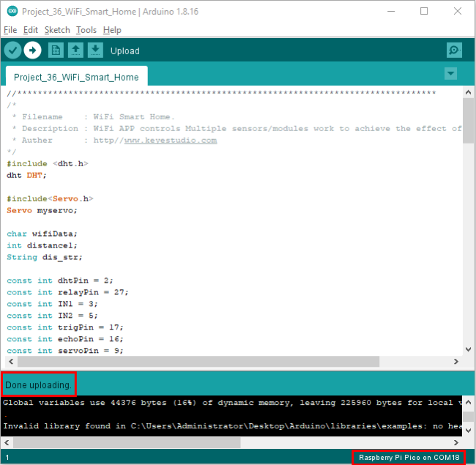Click the 'Servo myservo;' line
The height and width of the screenshot is (465, 476).
tap(42, 210)
